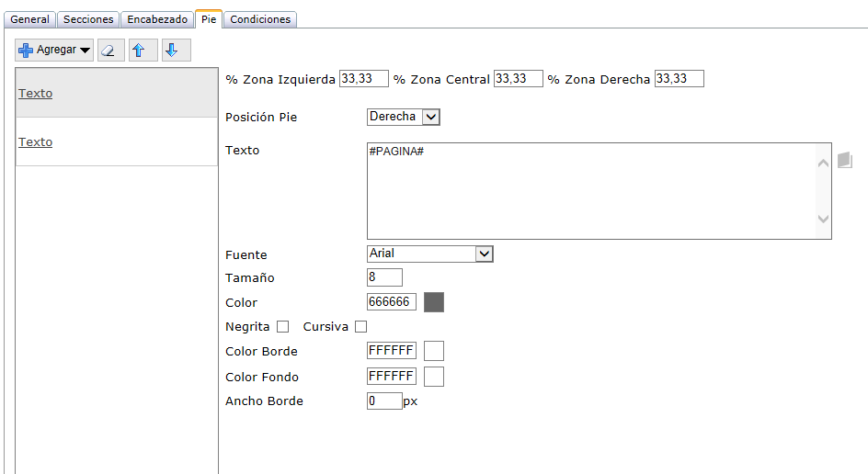Screen dimensions: 868x474
Task: Select the first Texto link in list
Action: coord(35,94)
